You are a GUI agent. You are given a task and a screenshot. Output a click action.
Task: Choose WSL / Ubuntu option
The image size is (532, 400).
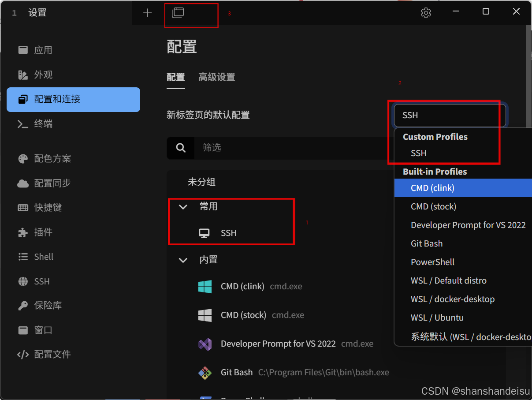(x=463, y=318)
